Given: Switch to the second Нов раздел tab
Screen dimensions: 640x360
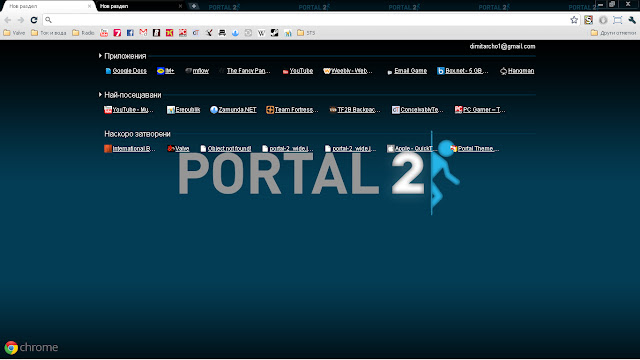Looking at the screenshot, I should 139,6.
